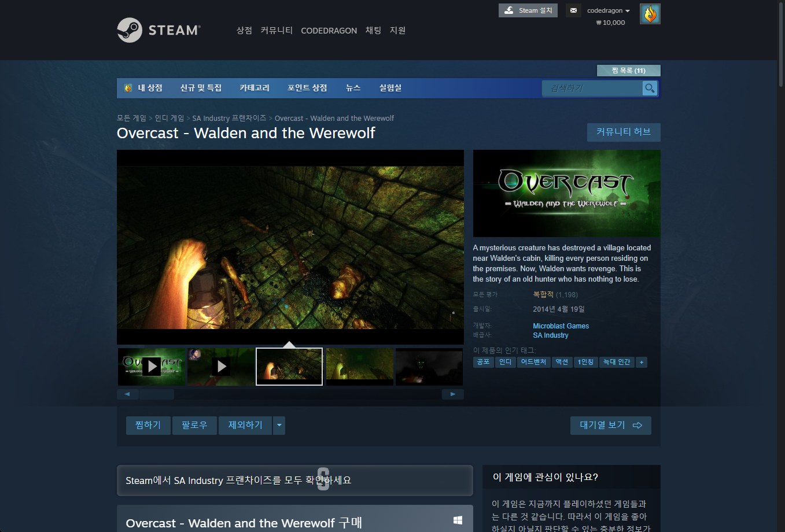Screen dimensions: 785x532
Task: Open the 실험실 tab
Action: click(390, 88)
